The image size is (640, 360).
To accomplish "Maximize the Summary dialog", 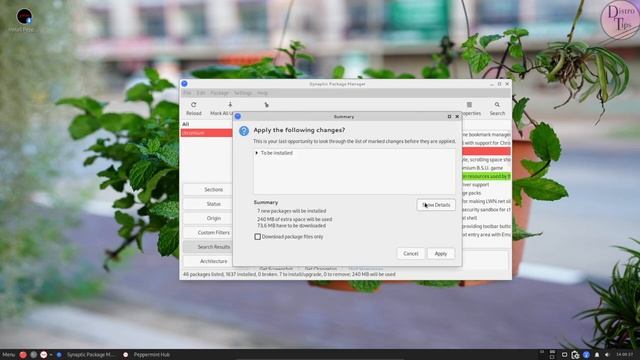I will [x=449, y=116].
